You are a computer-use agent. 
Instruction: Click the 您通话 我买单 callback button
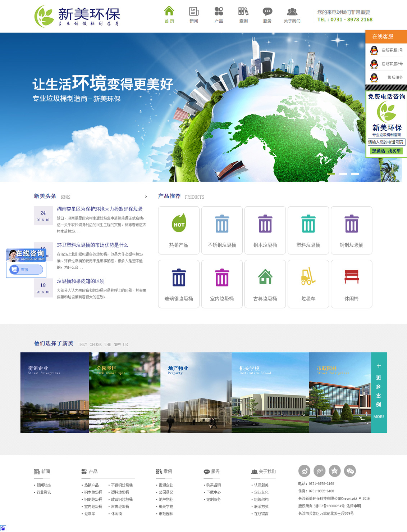(386, 151)
